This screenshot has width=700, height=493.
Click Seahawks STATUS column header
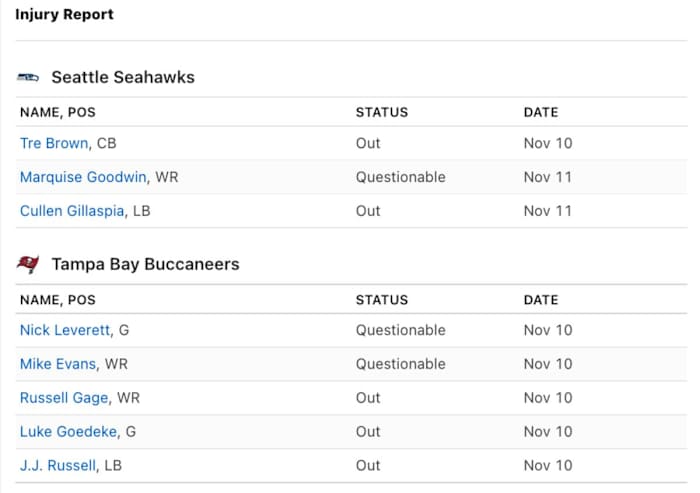click(x=382, y=113)
